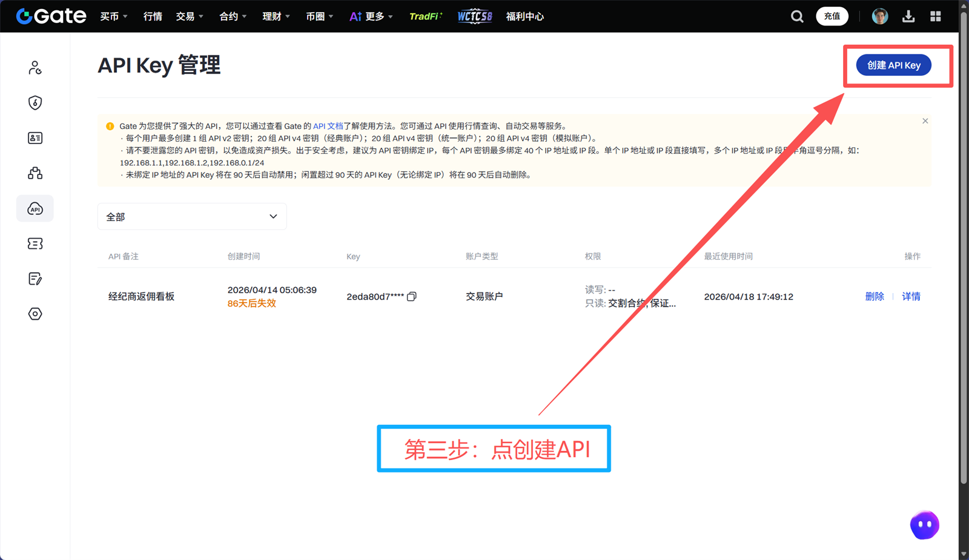Click the 充值 button
Viewport: 969px width, 560px height.
[832, 16]
